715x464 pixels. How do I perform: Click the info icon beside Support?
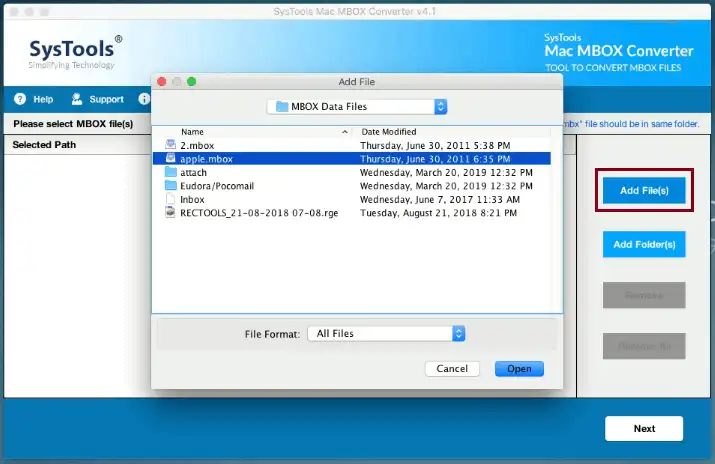[144, 99]
